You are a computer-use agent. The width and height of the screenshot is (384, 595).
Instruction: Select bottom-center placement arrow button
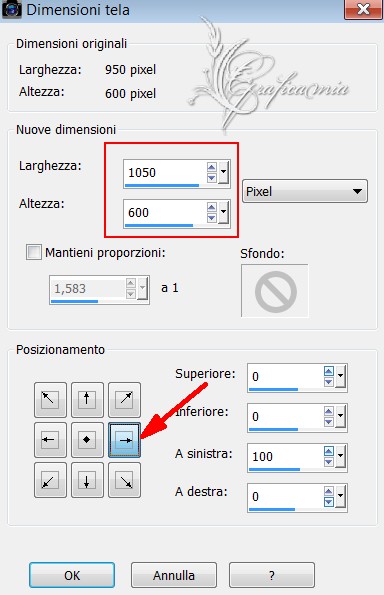(x=87, y=480)
